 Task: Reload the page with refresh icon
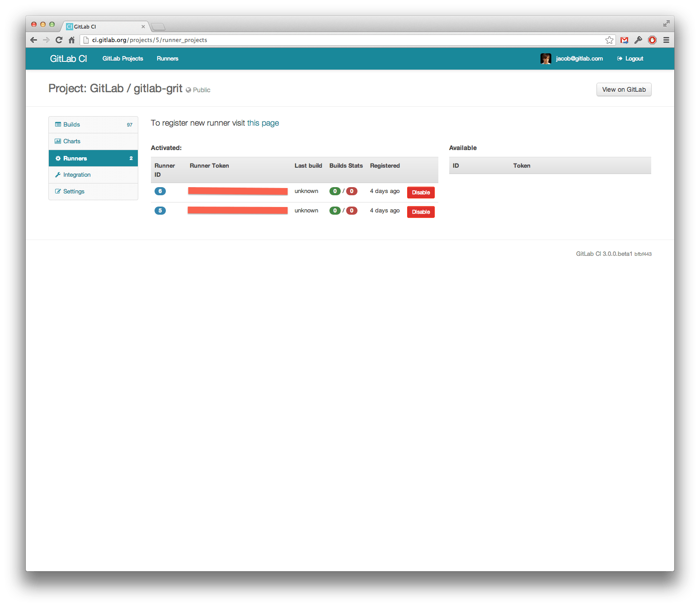click(x=59, y=40)
